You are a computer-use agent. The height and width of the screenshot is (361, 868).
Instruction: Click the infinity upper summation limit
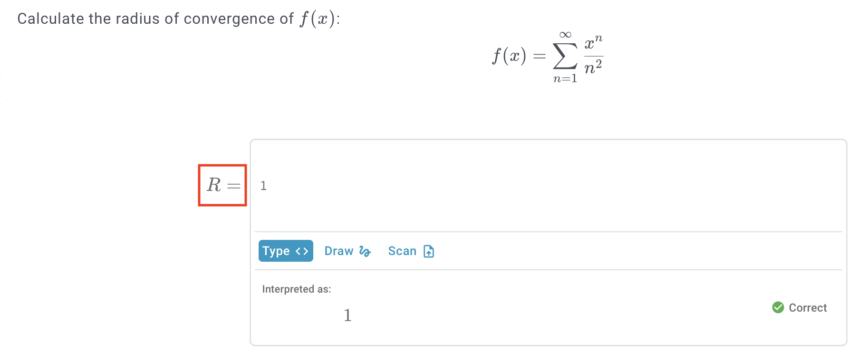[565, 35]
